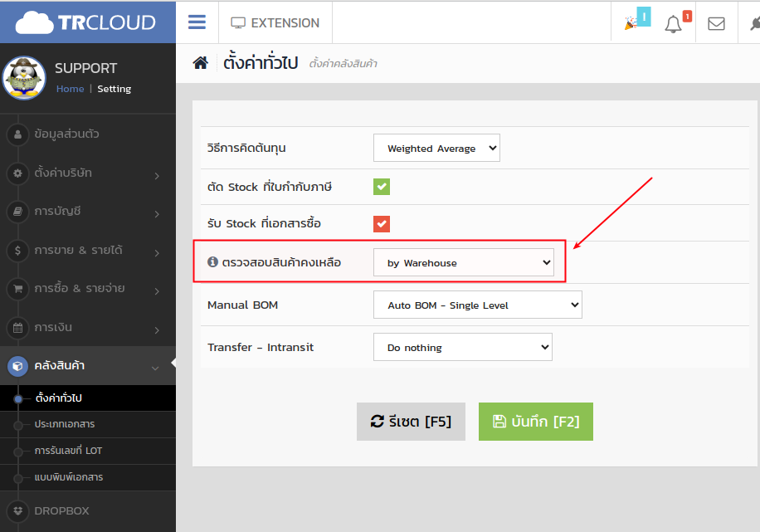Open การเงิน sidebar menu
Screen dimensions: 760x532
coord(53,327)
